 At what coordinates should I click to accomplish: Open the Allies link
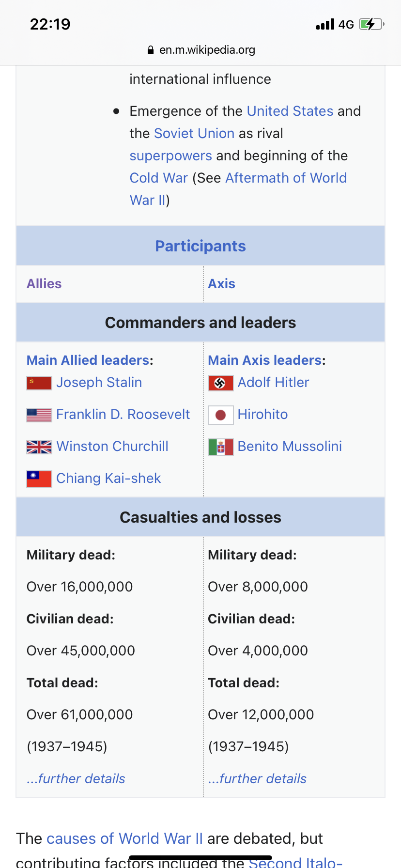[44, 284]
